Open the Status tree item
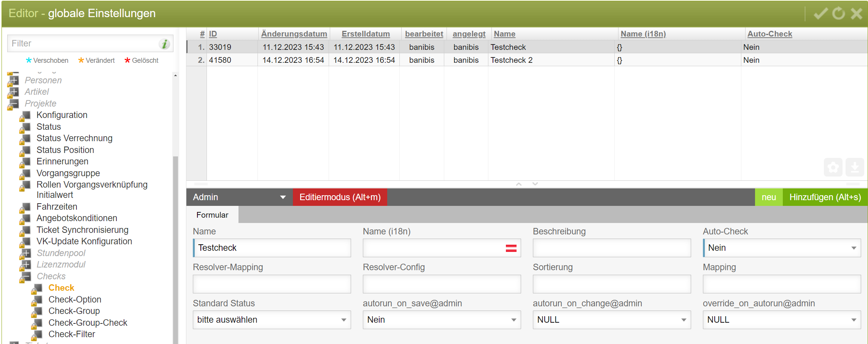Viewport: 868px width, 344px height. point(49,127)
